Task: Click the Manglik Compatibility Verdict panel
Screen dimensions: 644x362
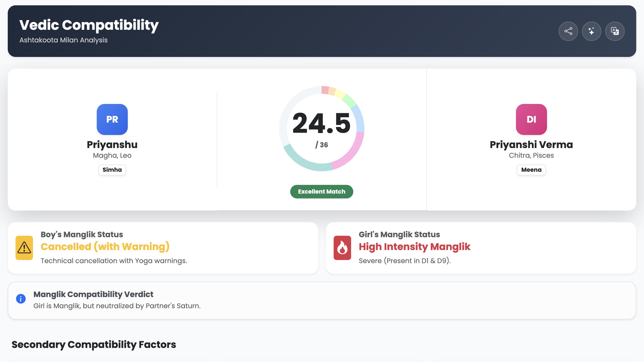Action: [x=322, y=300]
